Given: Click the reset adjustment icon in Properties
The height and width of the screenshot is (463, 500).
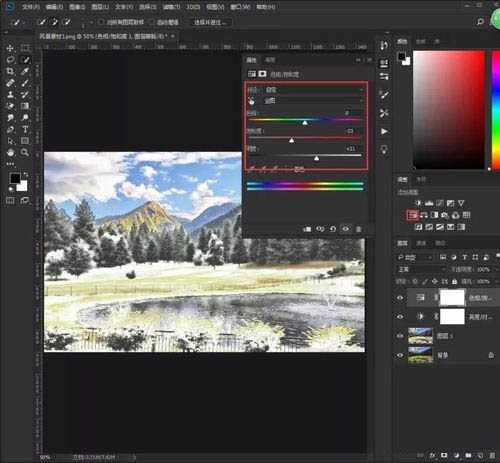Looking at the screenshot, I should [333, 229].
